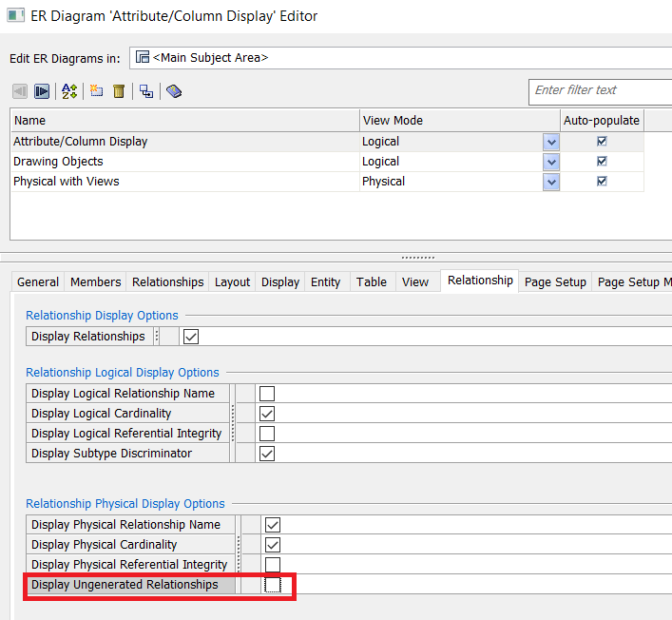Open View Mode dropdown for Attribute/Column Display
Image resolution: width=672 pixels, height=620 pixels.
coord(550,142)
